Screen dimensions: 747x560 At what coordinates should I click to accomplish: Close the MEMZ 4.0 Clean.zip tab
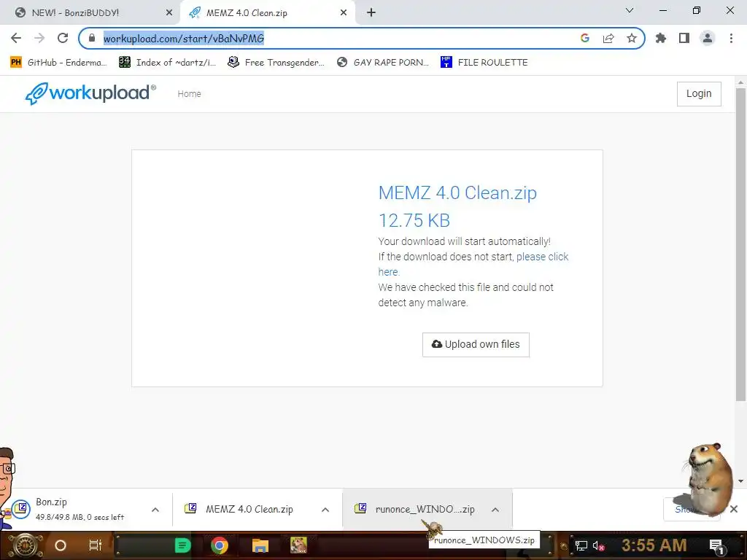tap(344, 13)
